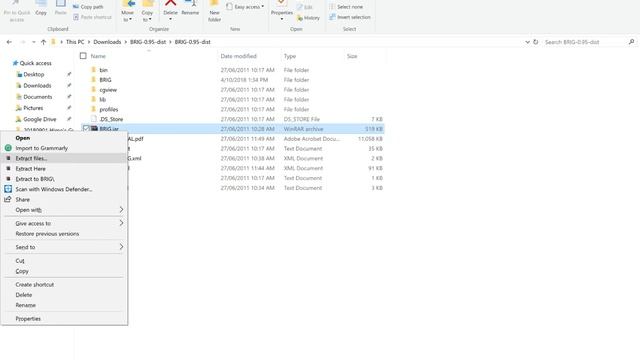Sort by Date modified column header

[238, 56]
